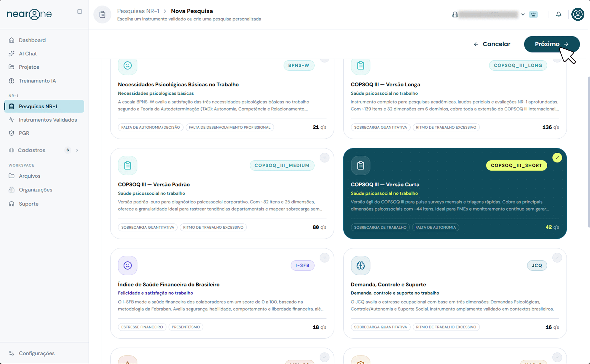Navigate to Pesquisas NR-1 breadcrumb
The height and width of the screenshot is (364, 590).
point(138,11)
